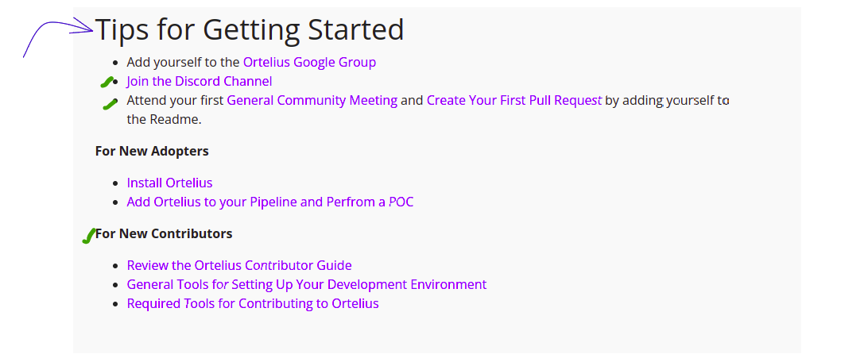
Task: Open the Ortelius Google Group link
Action: coord(309,62)
